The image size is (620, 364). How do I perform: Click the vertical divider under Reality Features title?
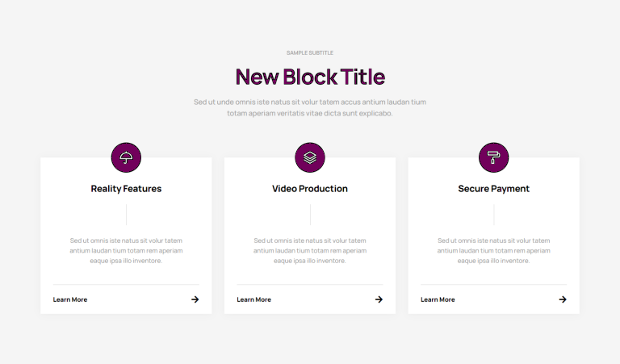pos(127,215)
